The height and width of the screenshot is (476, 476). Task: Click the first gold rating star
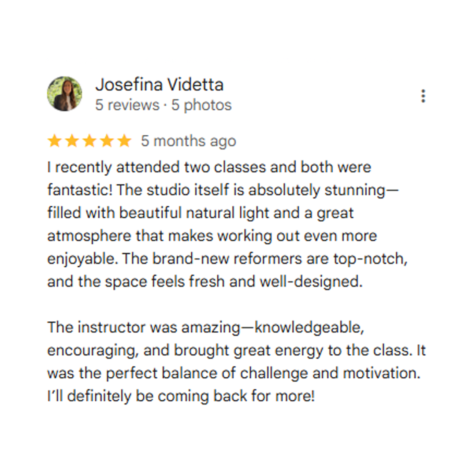click(x=55, y=141)
